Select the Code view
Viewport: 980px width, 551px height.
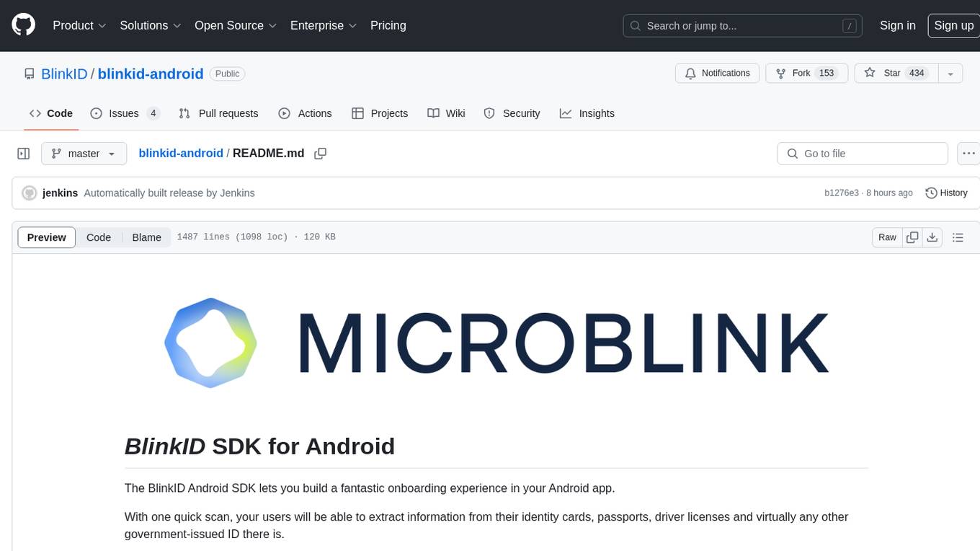tap(99, 237)
